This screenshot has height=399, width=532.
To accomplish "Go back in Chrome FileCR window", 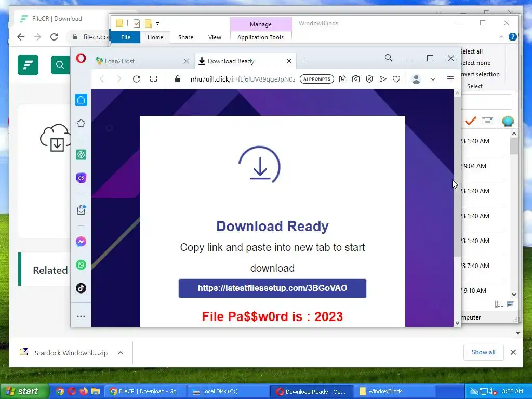I will pos(21,37).
